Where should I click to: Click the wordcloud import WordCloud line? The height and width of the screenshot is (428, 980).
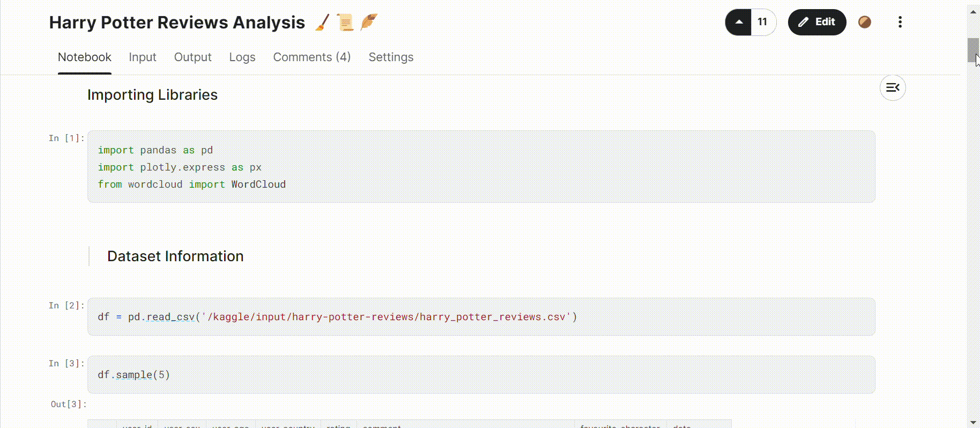point(191,185)
